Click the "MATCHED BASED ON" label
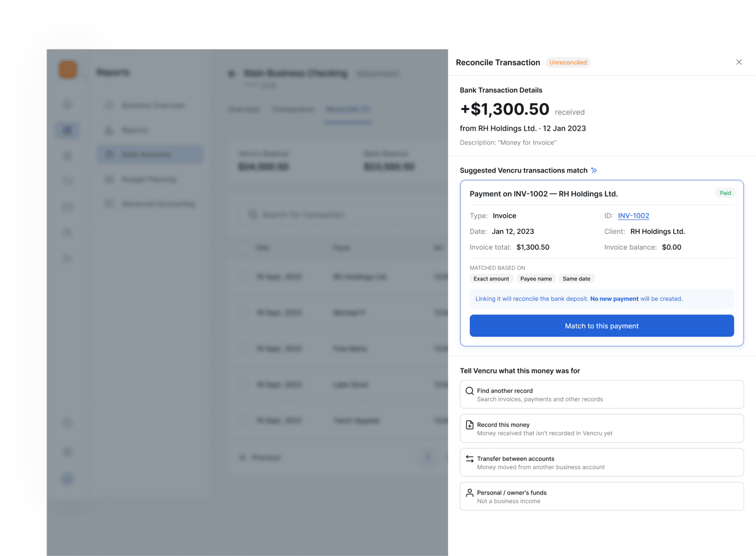The image size is (756, 556). point(497,268)
